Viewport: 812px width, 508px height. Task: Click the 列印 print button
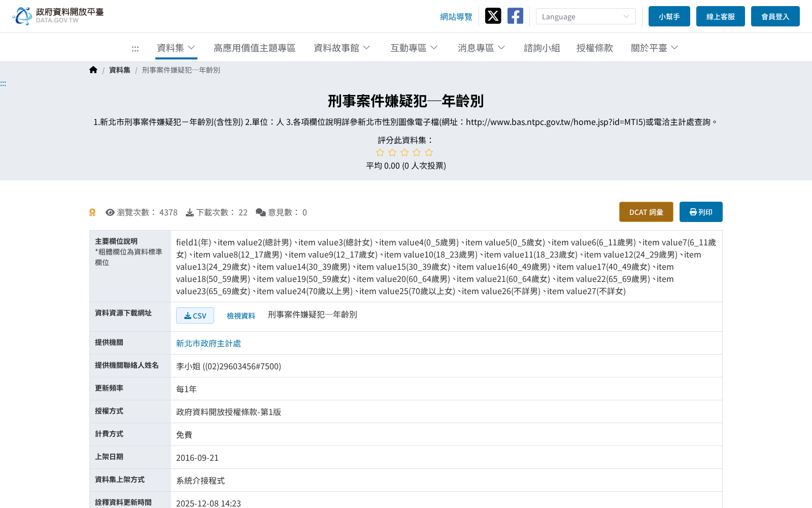[x=701, y=212]
